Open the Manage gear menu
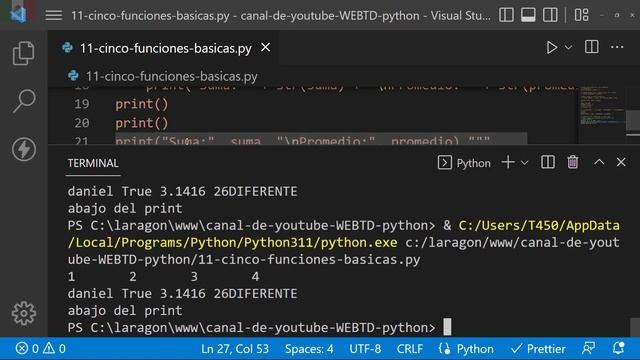Screen dimensions: 640x360 [x=24, y=313]
